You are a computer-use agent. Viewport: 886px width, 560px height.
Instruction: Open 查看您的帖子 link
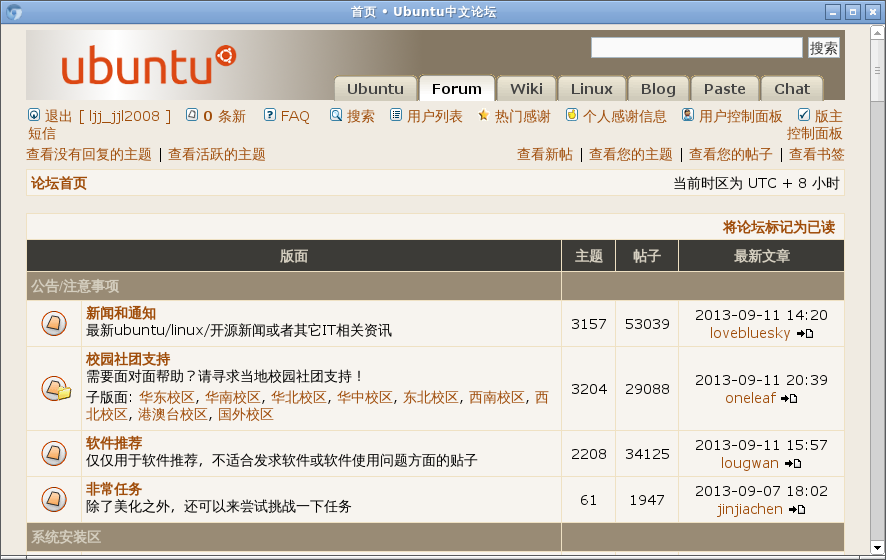tap(731, 154)
